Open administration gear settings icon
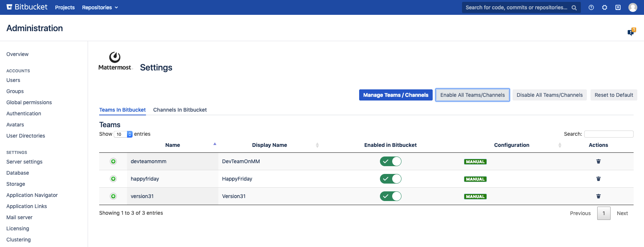Screen dimensions: 644x247 point(605,7)
